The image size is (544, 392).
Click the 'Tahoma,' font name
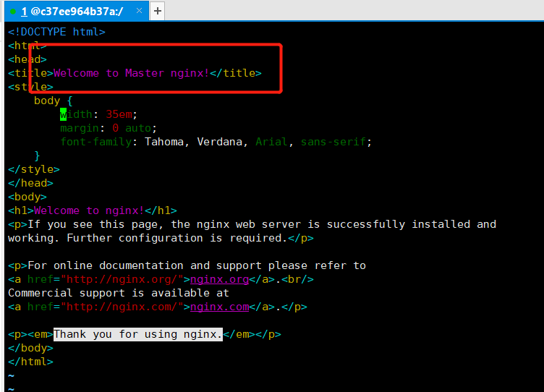point(167,142)
